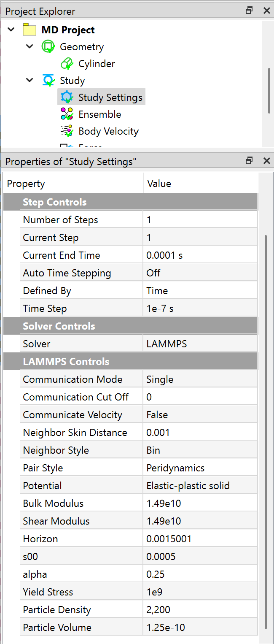274x644 pixels.
Task: Collapse the Geometry tree branch
Action: (30, 46)
